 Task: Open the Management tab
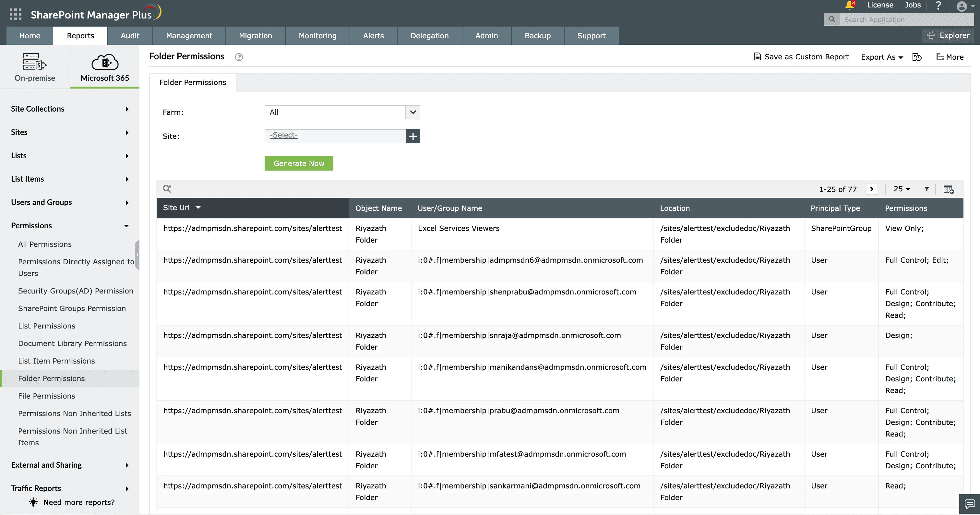pos(189,36)
